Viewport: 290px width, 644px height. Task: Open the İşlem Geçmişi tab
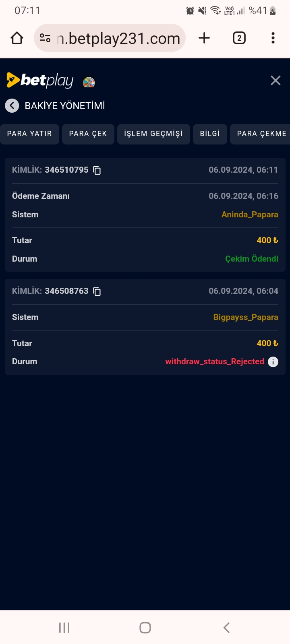[153, 134]
